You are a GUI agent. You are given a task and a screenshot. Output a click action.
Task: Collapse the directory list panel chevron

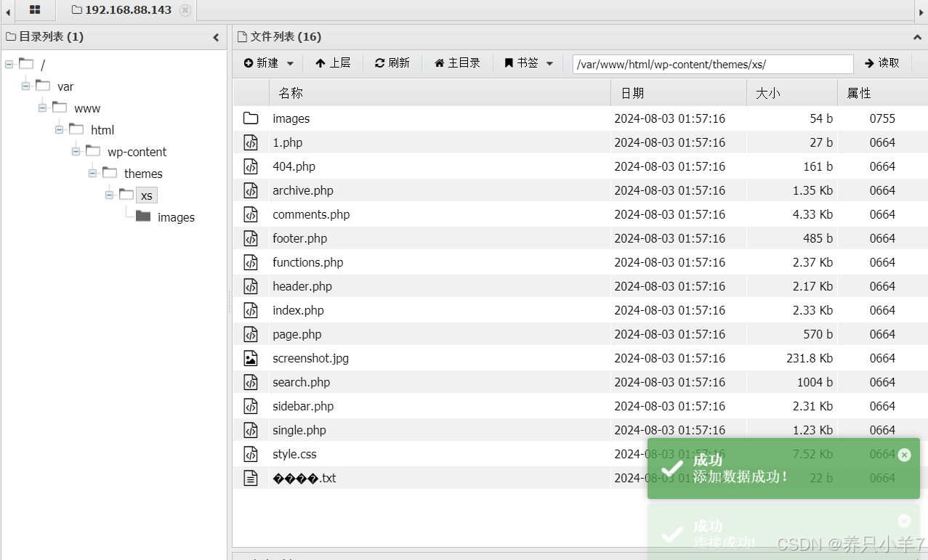point(216,37)
